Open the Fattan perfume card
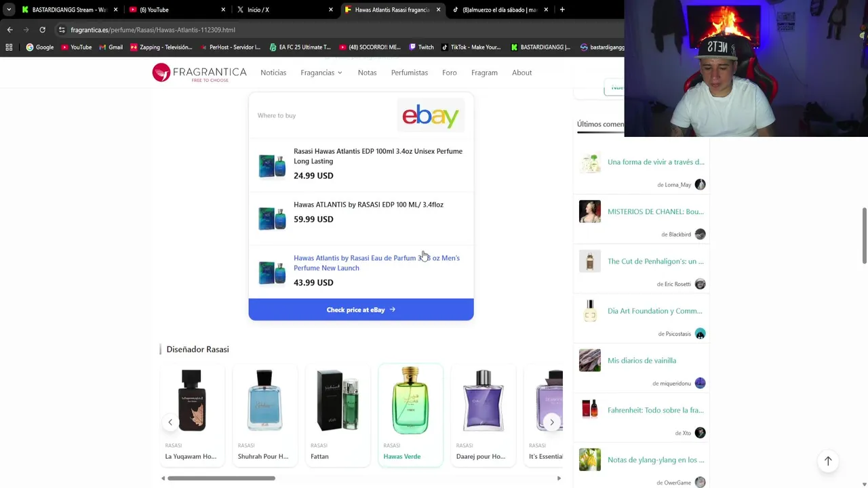 click(338, 415)
